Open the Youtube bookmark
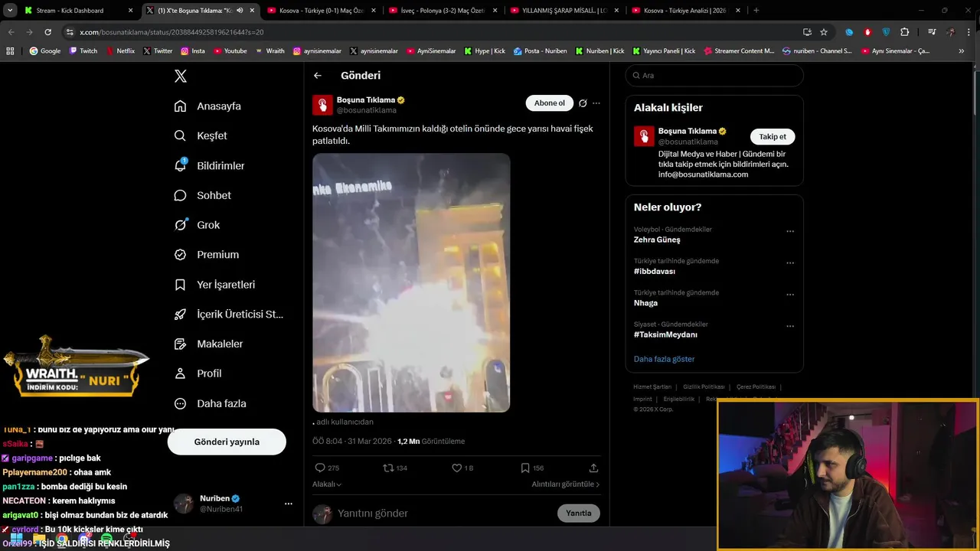The image size is (980, 551). tap(230, 51)
